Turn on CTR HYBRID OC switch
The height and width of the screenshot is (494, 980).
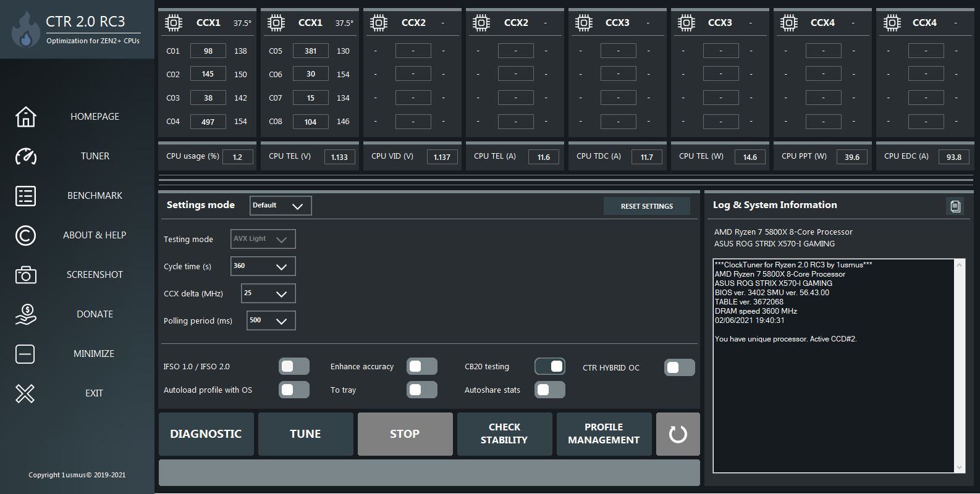click(x=680, y=367)
